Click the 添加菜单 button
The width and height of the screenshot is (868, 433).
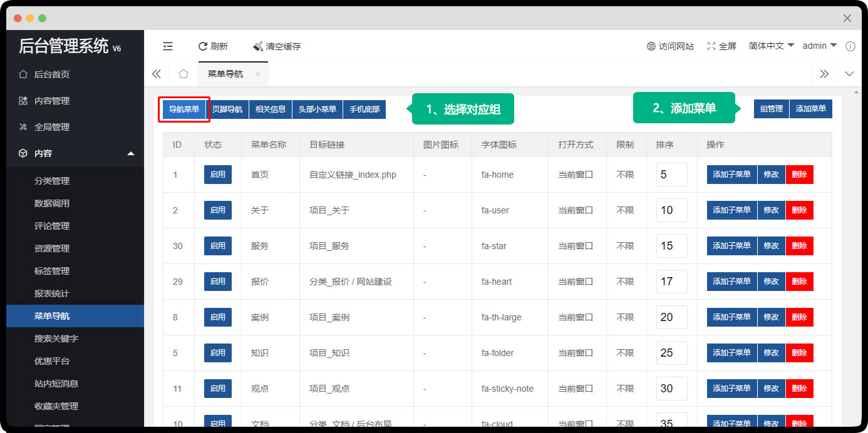pos(811,108)
